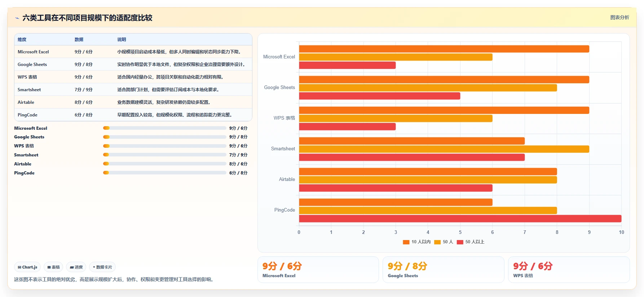Toggle the 50 人 legend item
Viewport: 644px width, 297px height.
pyautogui.click(x=444, y=242)
